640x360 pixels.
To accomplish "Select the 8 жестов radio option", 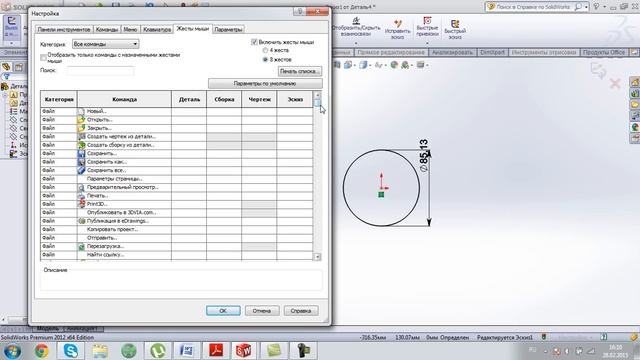I will [265, 60].
